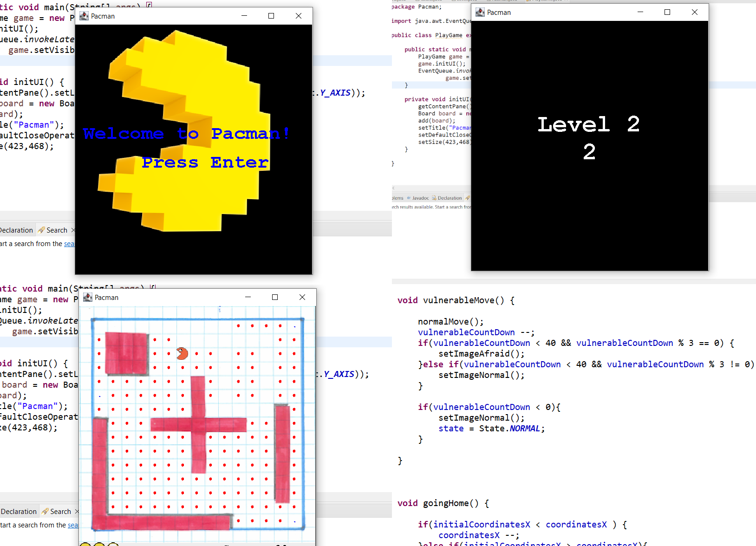
Task: Minimize the Welcome to Pacman window
Action: pyautogui.click(x=244, y=16)
